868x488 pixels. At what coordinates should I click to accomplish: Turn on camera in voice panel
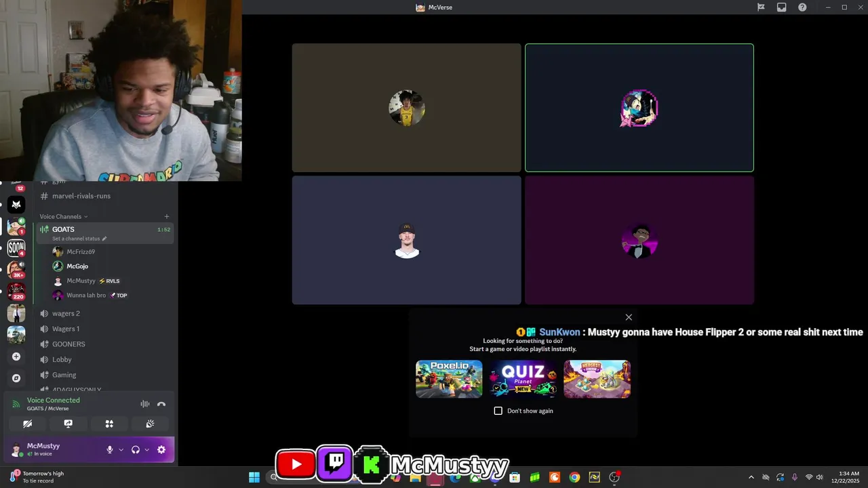pyautogui.click(x=27, y=424)
